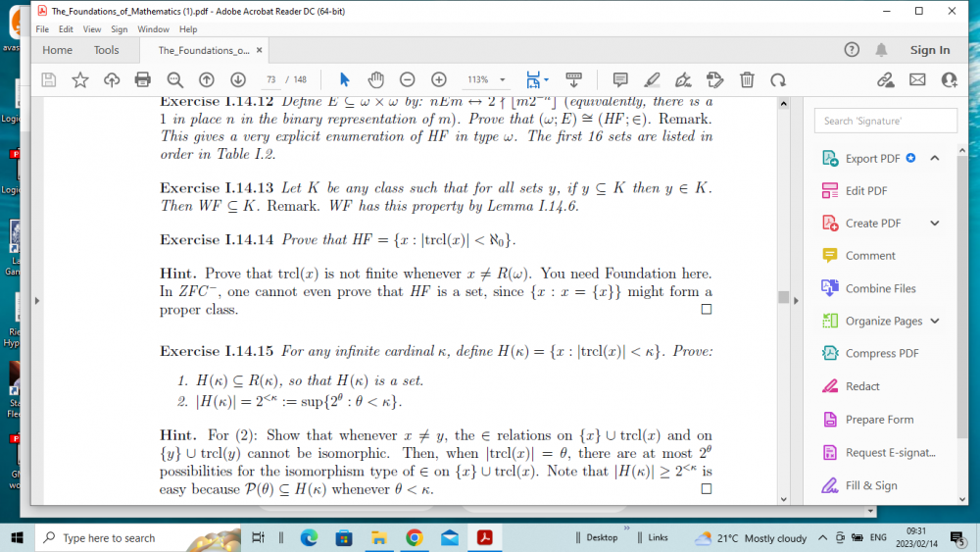Click the page number field

coord(270,79)
